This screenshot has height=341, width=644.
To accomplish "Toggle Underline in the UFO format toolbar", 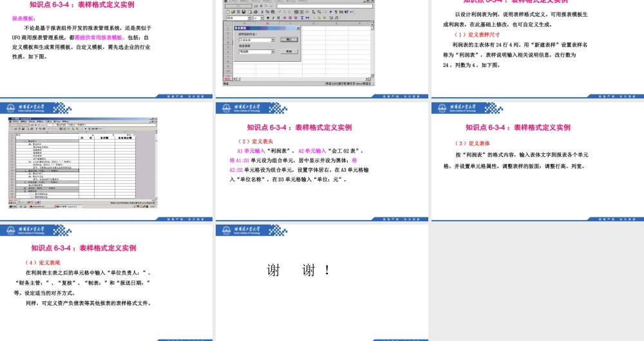I will (x=278, y=18).
